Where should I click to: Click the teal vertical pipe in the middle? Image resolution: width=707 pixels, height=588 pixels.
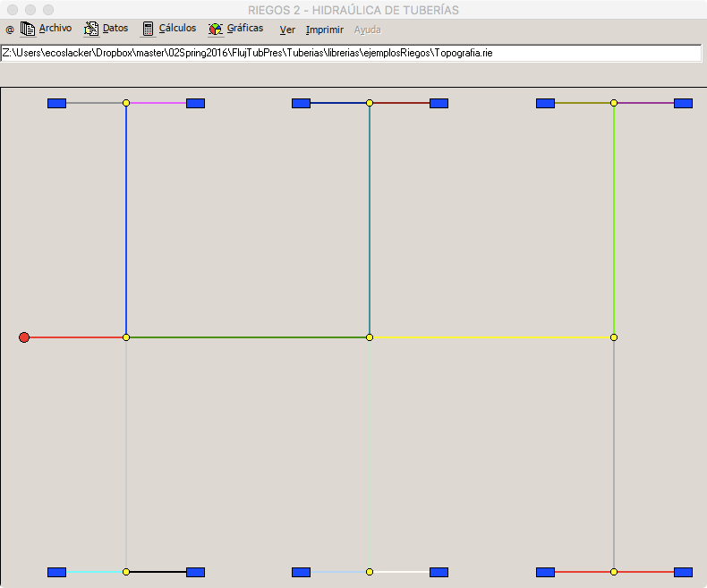pyautogui.click(x=370, y=219)
